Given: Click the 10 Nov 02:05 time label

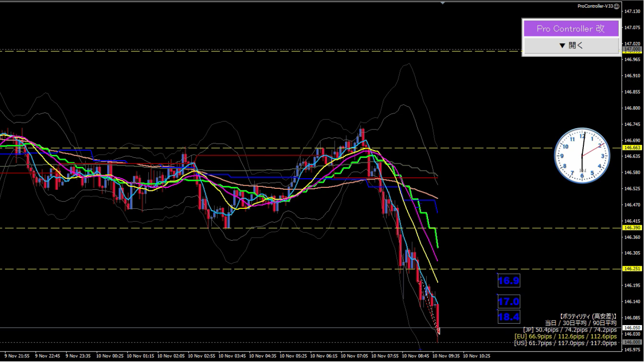Looking at the screenshot, I should pos(171,356).
